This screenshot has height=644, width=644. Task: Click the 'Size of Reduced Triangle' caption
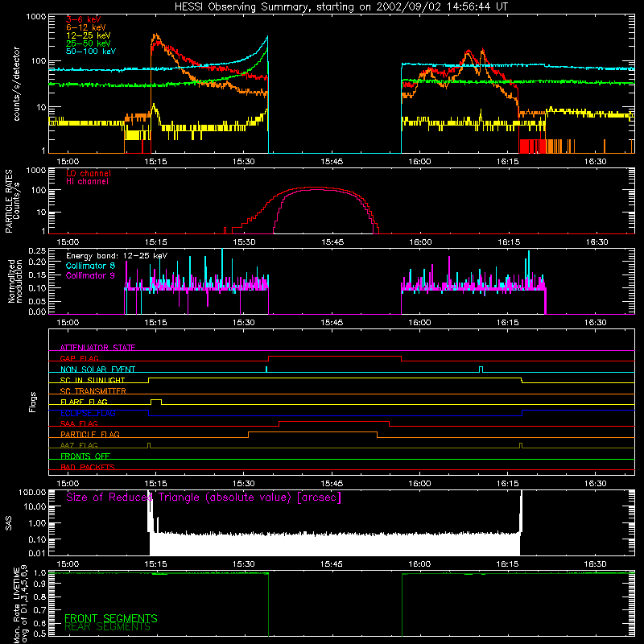204,497
